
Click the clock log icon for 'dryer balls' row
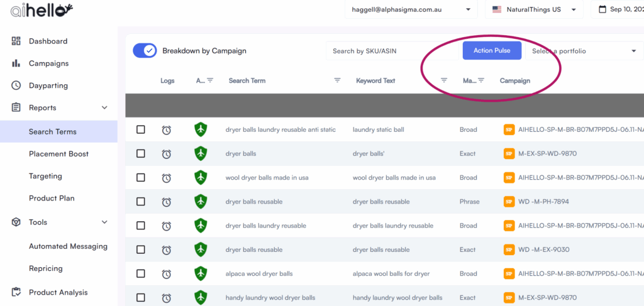tap(166, 154)
